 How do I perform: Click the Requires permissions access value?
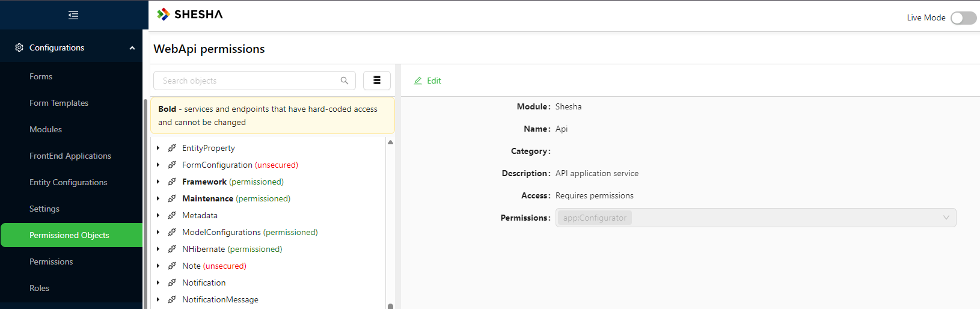pos(595,195)
